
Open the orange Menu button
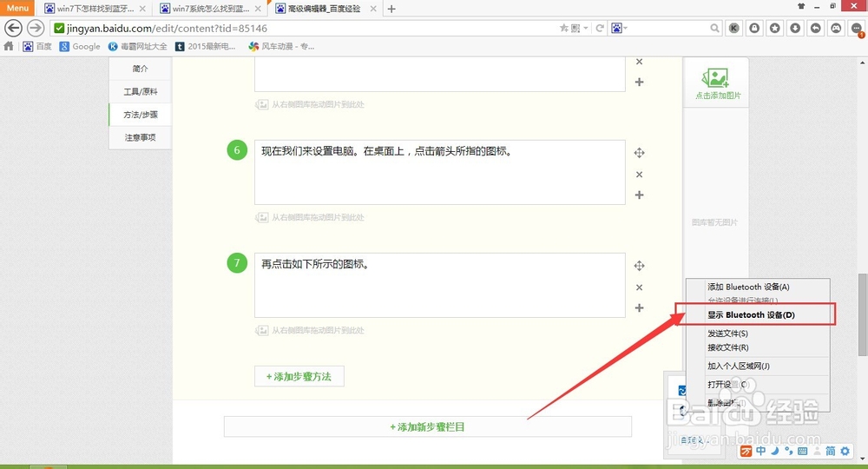click(x=17, y=8)
